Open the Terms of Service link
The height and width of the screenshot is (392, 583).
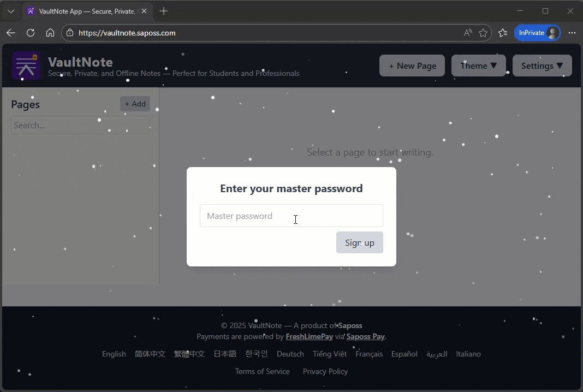tap(263, 372)
